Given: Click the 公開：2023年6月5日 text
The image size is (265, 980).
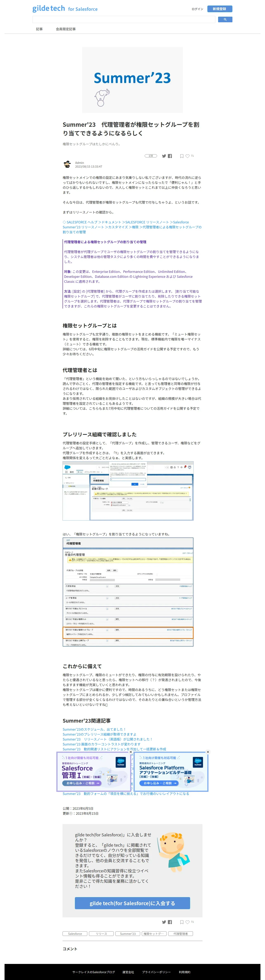Looking at the screenshot, I should click(x=78, y=809).
